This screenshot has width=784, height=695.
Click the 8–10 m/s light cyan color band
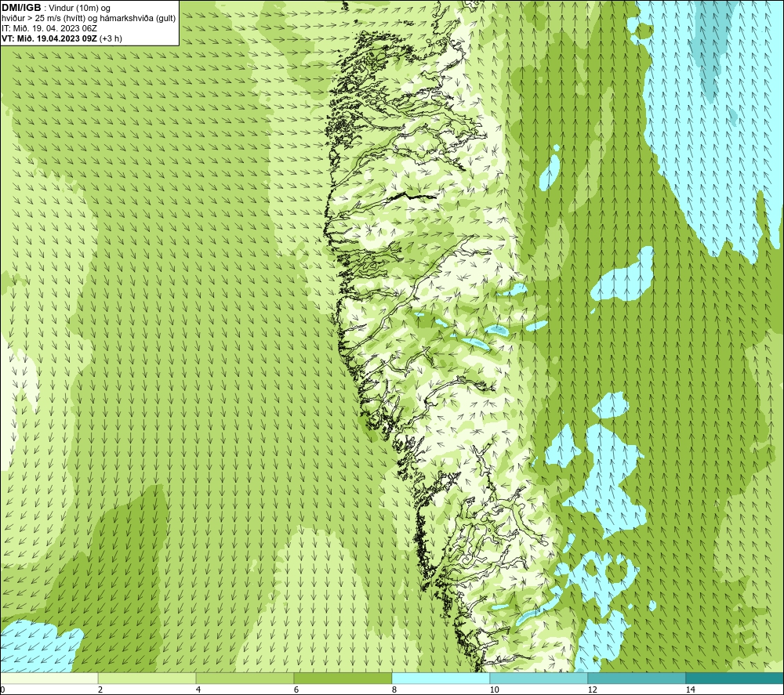click(441, 678)
